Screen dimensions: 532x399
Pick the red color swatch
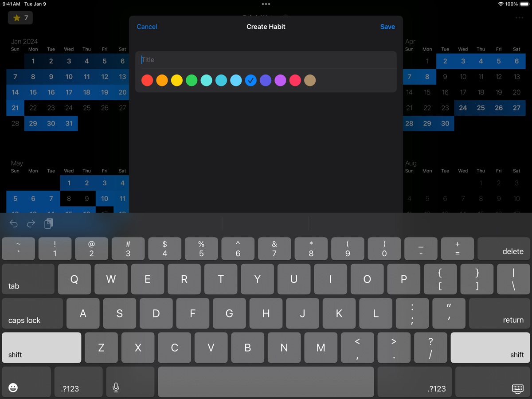(x=147, y=80)
